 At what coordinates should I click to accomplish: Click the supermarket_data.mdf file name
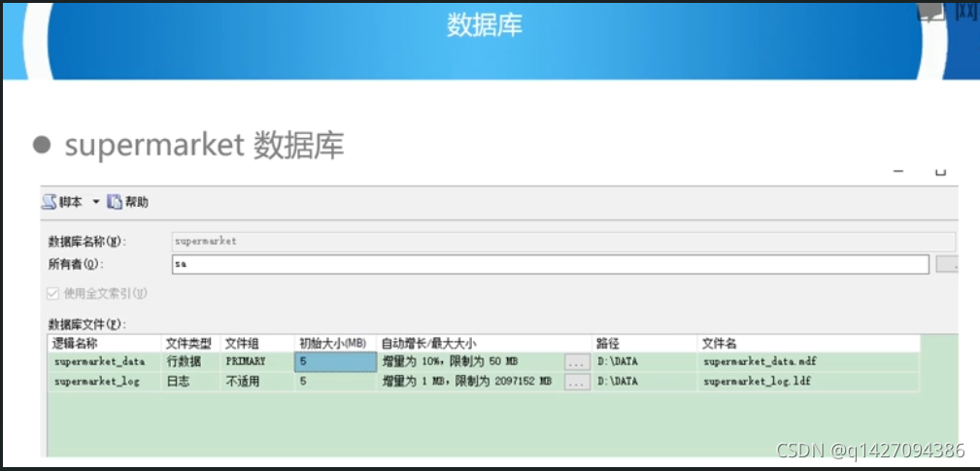coord(760,361)
